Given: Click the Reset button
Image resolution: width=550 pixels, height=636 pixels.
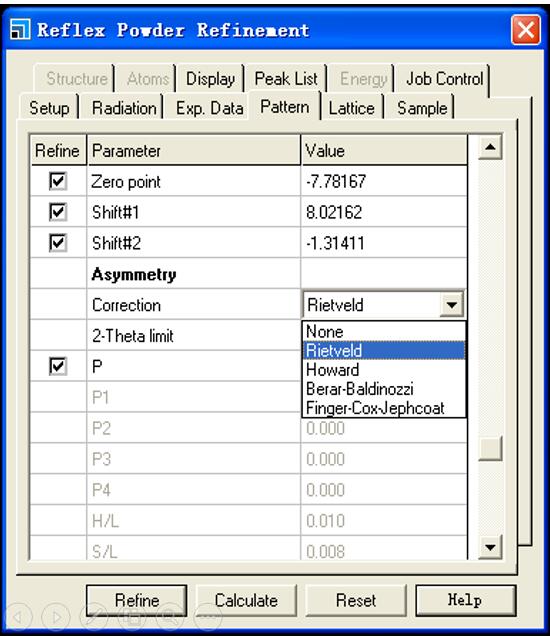Looking at the screenshot, I should pyautogui.click(x=356, y=600).
